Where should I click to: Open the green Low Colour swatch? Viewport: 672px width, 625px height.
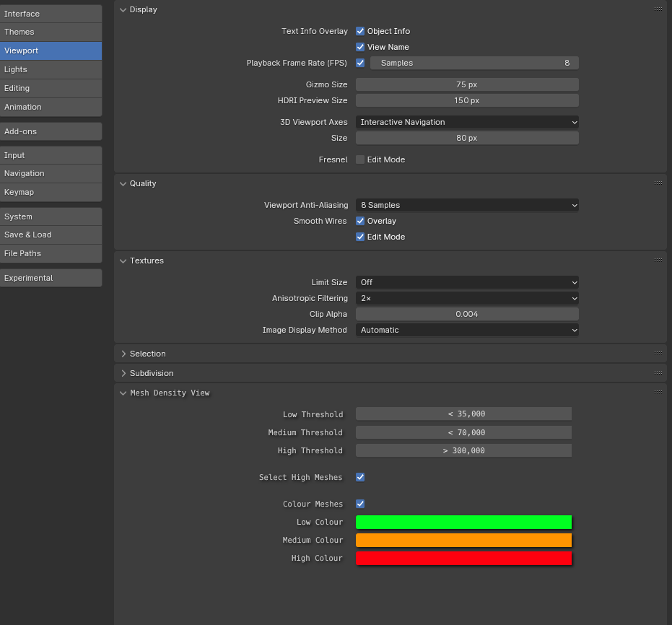pos(463,523)
